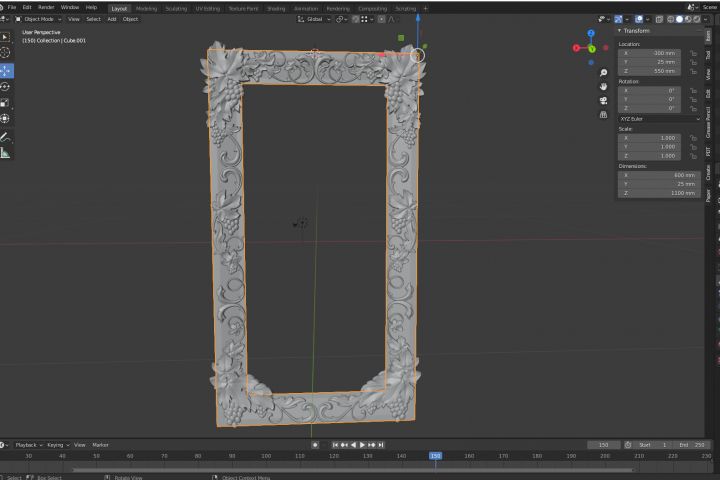Click the zoom magnifier viewport icon
The width and height of the screenshot is (720, 480).
tap(604, 73)
